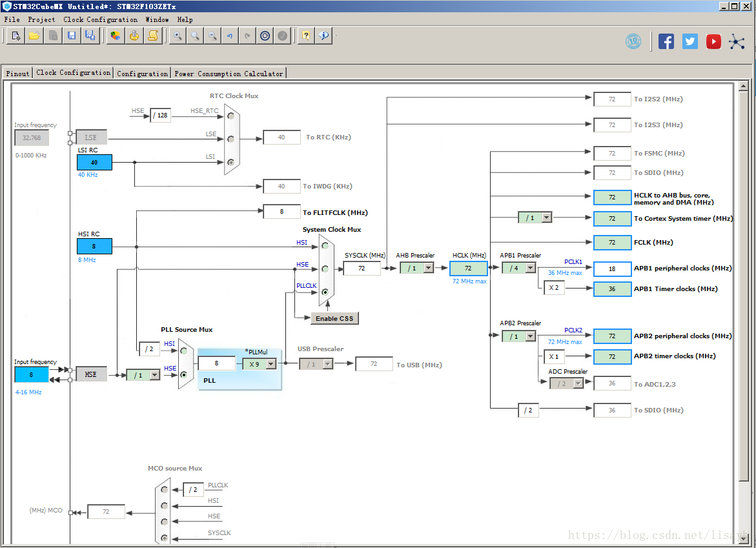Click the 10-year anniversary badge icon
The width and height of the screenshot is (756, 548).
pyautogui.click(x=633, y=41)
